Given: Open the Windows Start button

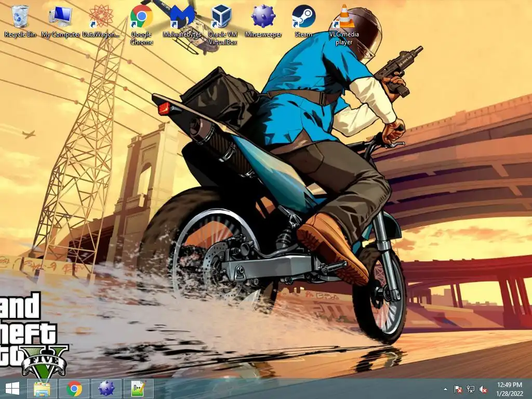Looking at the screenshot, I should click(12, 389).
